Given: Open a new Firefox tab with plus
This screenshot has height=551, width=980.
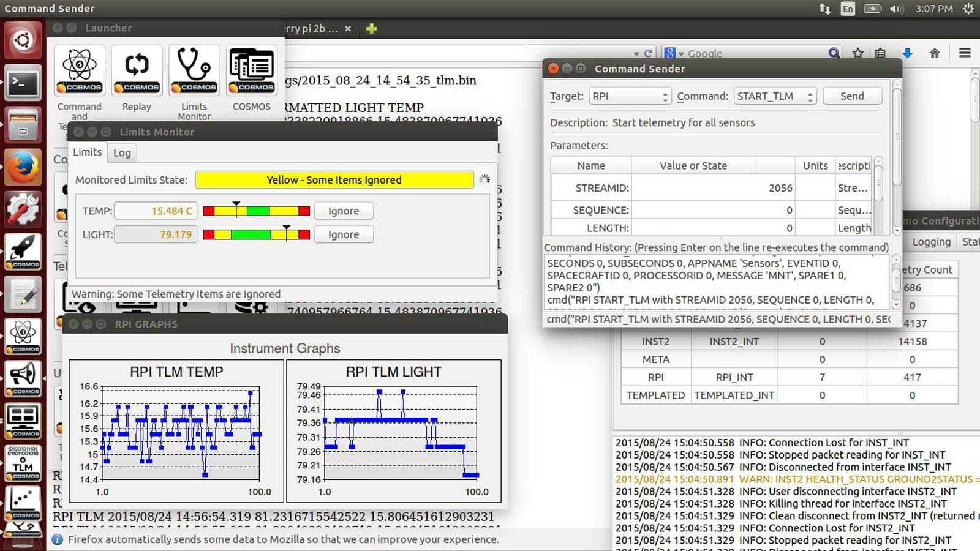Looking at the screenshot, I should click(371, 28).
